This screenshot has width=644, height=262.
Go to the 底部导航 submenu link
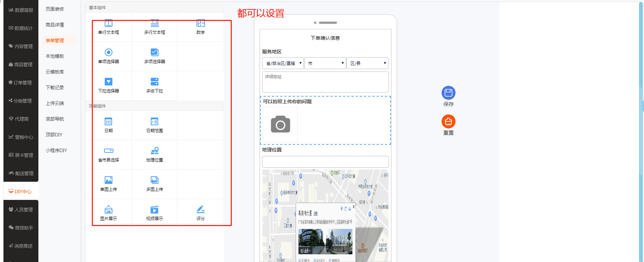[55, 119]
